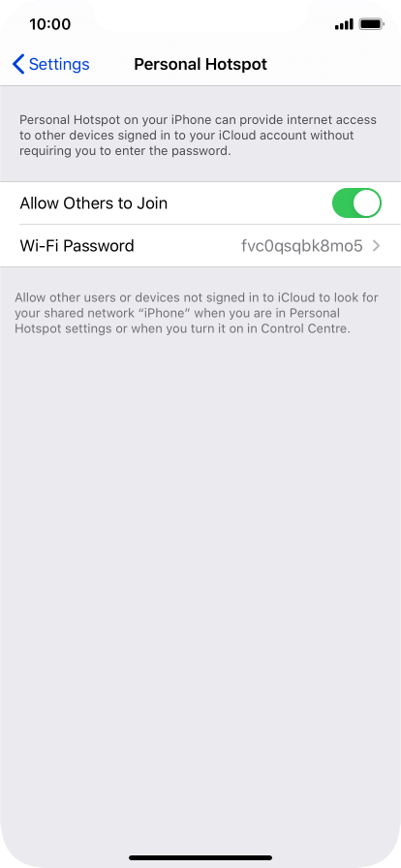Viewport: 401px width, 868px height.
Task: Open the Wi-Fi Password row
Action: pyautogui.click(x=200, y=246)
